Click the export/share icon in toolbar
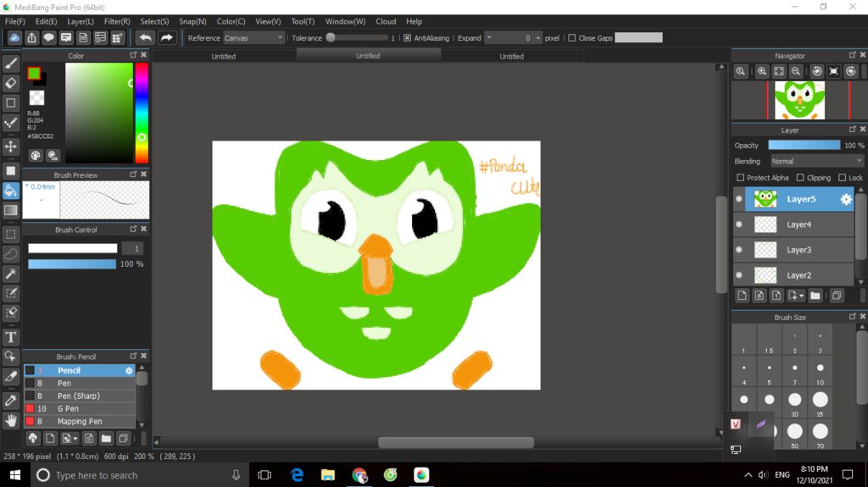The image size is (868, 487). tap(31, 37)
